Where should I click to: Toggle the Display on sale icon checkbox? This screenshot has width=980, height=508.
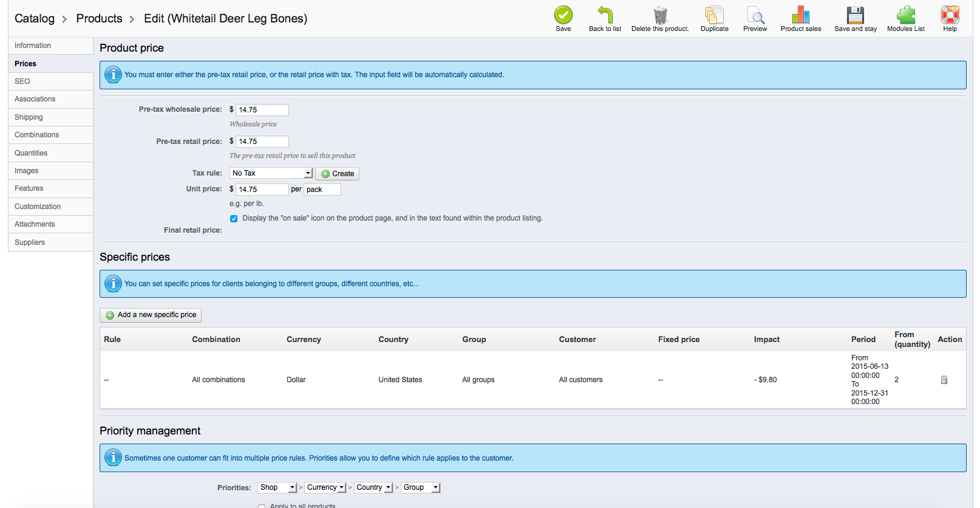(234, 219)
